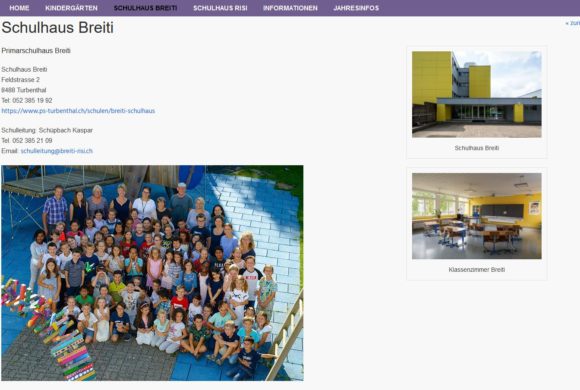This screenshot has width=580, height=390.
Task: Open the Klassenzimmer Breiti classroom photo
Action: pyautogui.click(x=476, y=216)
